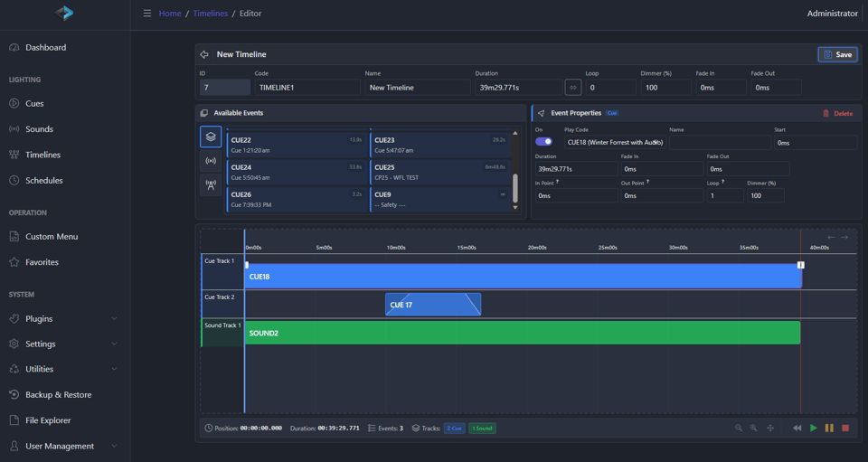Open the Custom Menu item
The image size is (868, 462).
coord(52,236)
